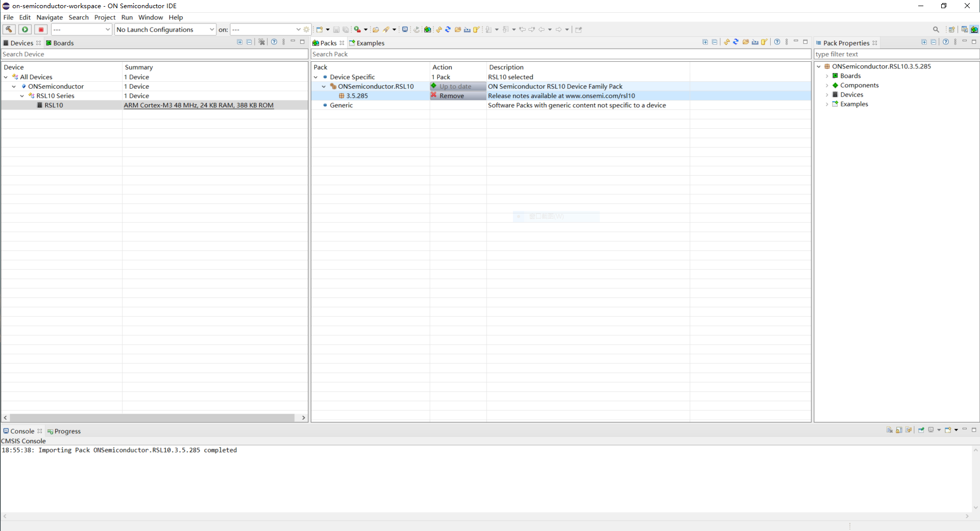Collapse the All Devices tree node
980x531 pixels.
(6, 77)
